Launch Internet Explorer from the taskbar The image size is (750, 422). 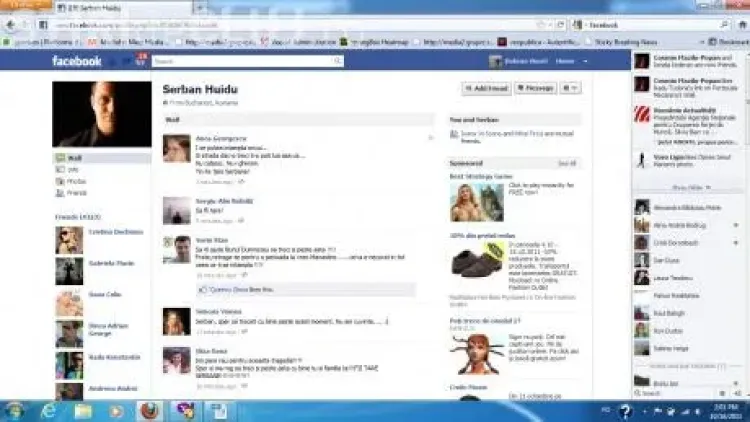[x=49, y=410]
